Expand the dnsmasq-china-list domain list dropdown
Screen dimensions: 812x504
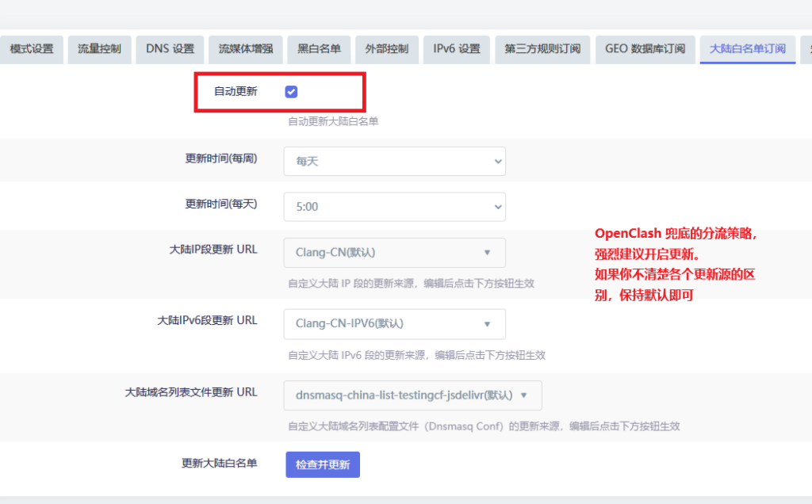point(412,395)
